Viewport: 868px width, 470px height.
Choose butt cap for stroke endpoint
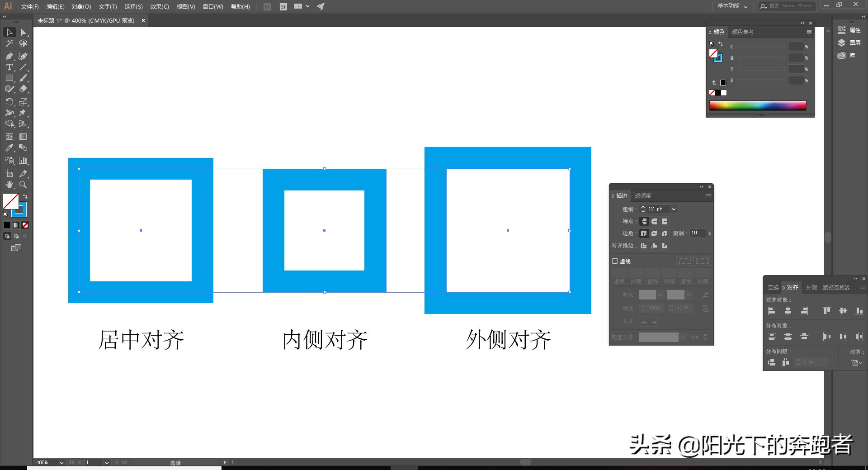(644, 221)
